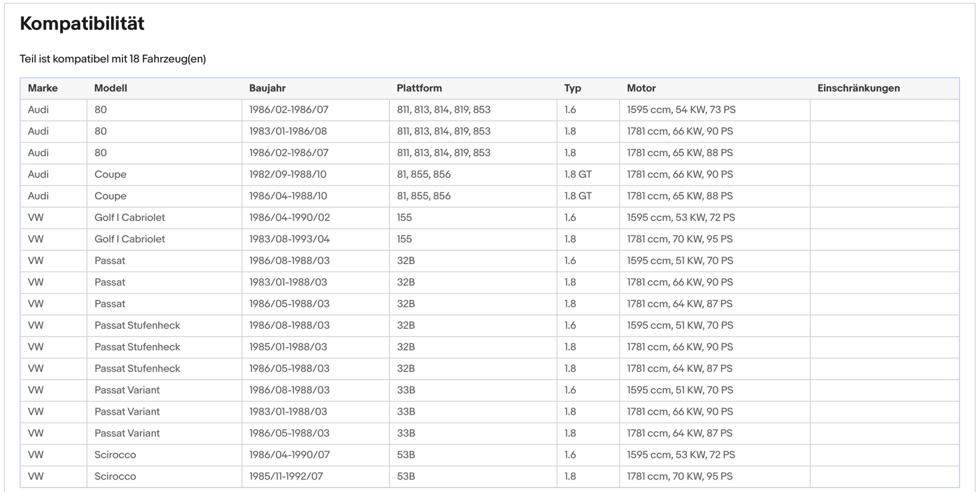The image size is (980, 492).
Task: Click the Plattform column header
Action: [419, 88]
